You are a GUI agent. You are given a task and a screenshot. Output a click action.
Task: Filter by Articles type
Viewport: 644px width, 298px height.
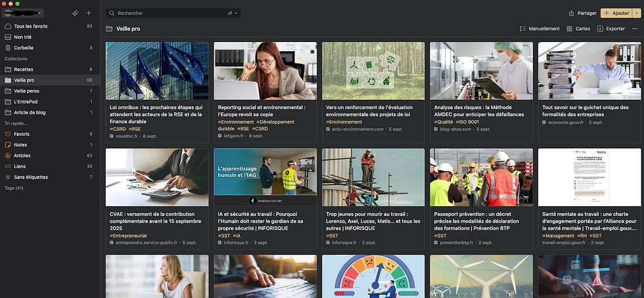point(50,156)
